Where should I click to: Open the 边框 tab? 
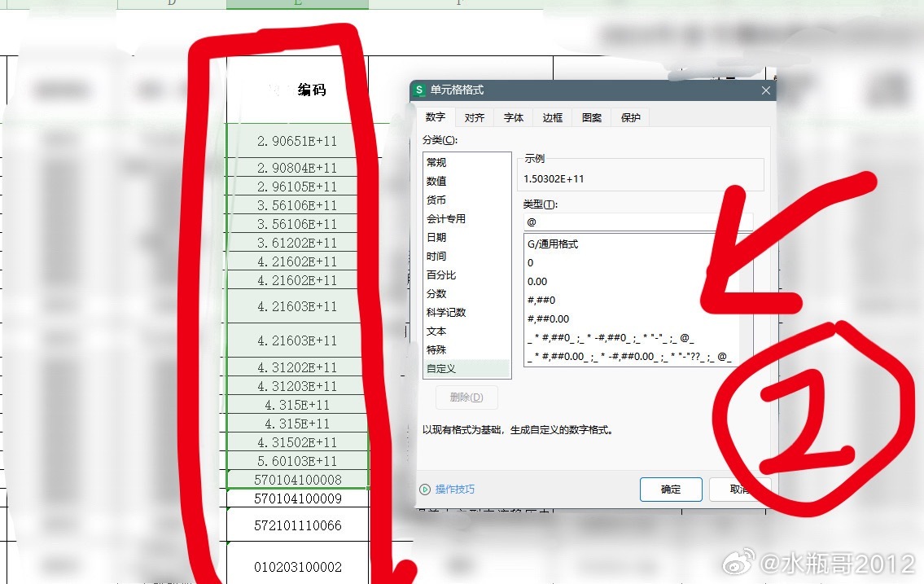[x=552, y=118]
